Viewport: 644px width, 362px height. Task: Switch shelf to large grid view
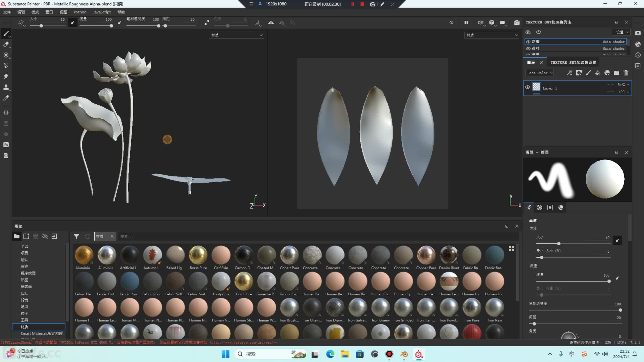[x=511, y=248]
